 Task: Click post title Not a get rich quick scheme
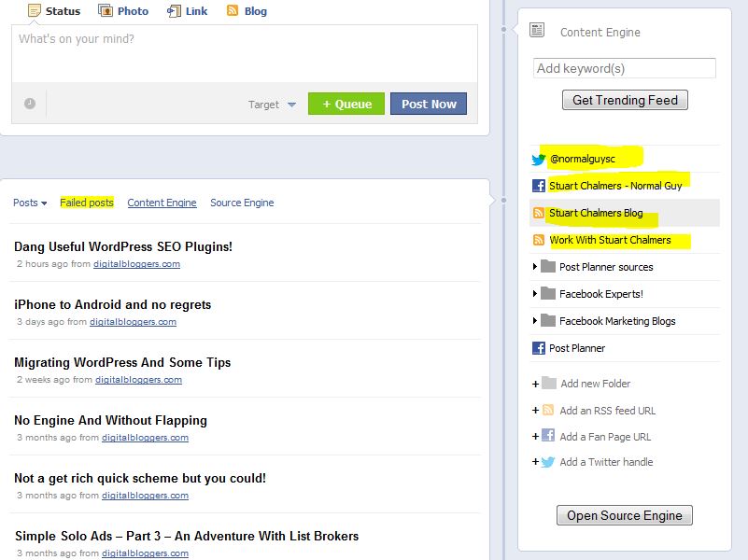[x=140, y=478]
